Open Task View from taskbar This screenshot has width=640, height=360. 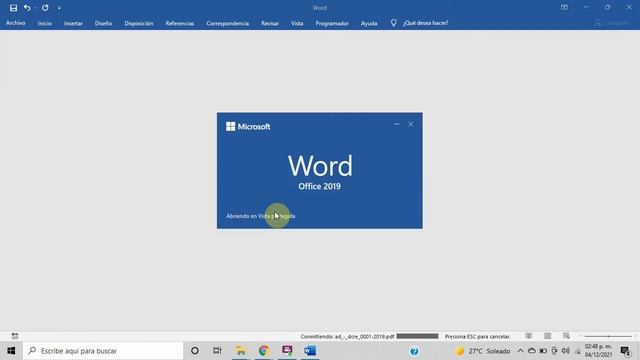pos(217,351)
